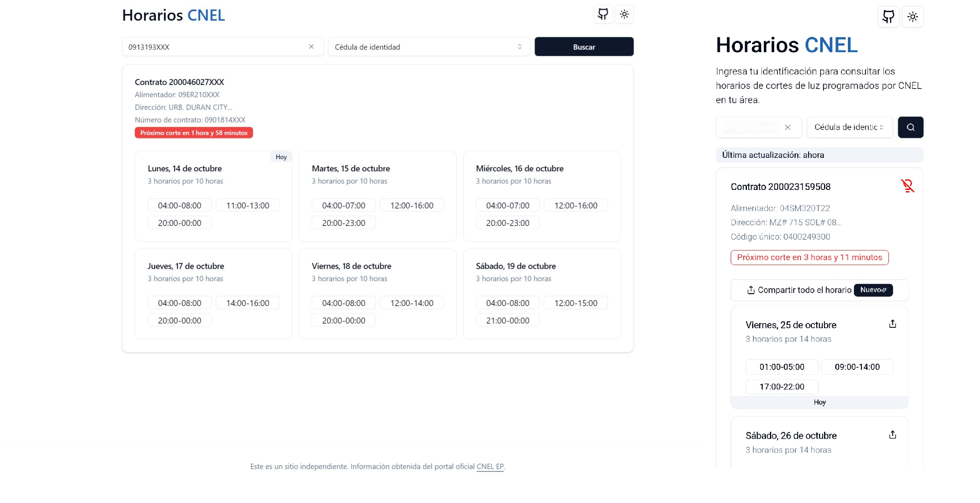Viewport: 980px width, 503px height.
Task: Select the 17:00-22:00 slot on Viernes 25
Action: point(782,387)
